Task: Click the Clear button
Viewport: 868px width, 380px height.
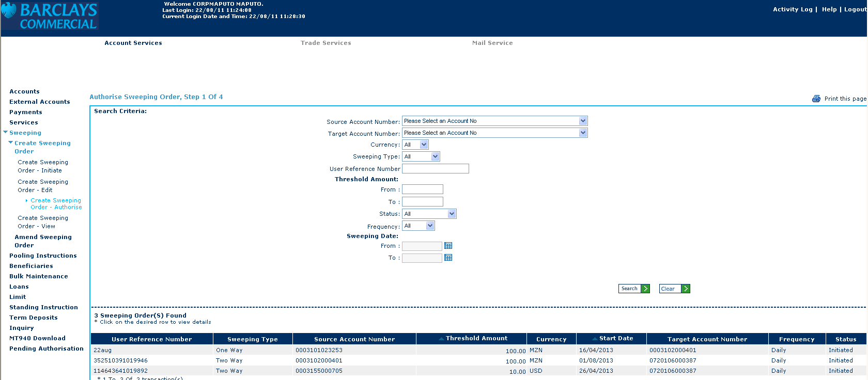Action: coord(675,289)
